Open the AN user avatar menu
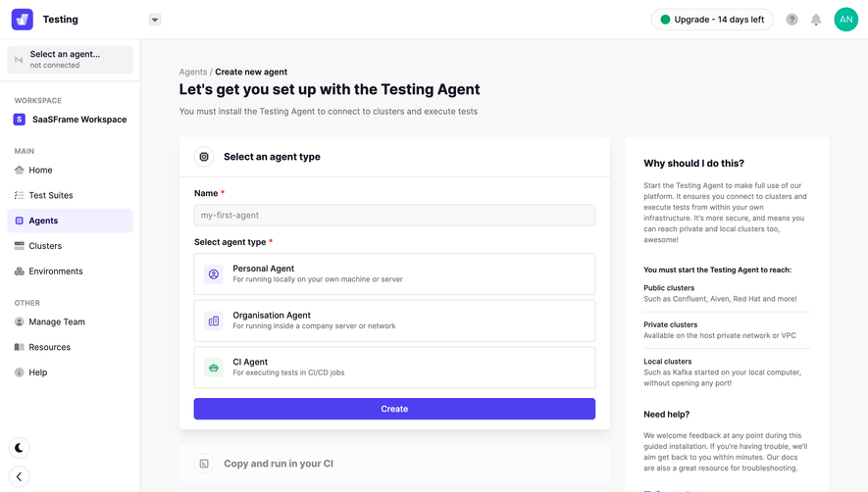 (x=845, y=20)
